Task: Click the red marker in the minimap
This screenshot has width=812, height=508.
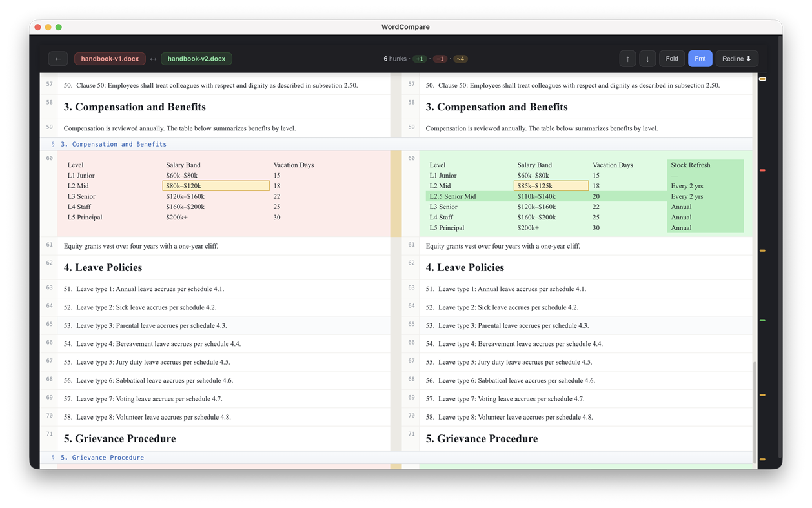Action: [x=762, y=170]
